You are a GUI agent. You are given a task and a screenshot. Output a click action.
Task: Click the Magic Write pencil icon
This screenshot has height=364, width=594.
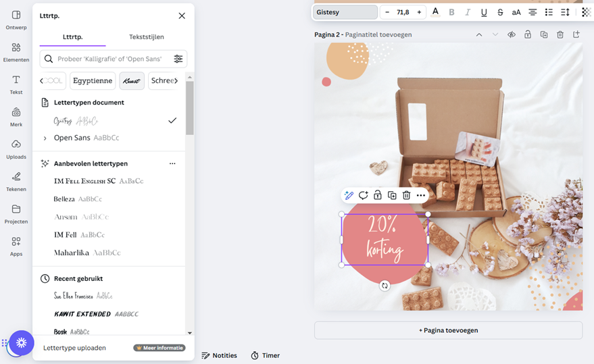349,195
